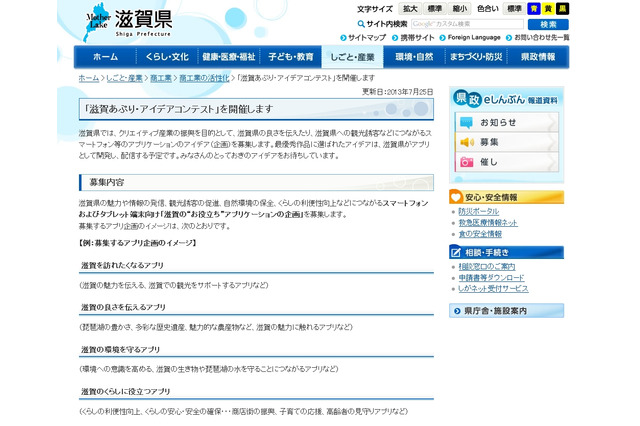Image resolution: width=640 pixels, height=426 pixels.
Task: Open the 募集 sidebar button
Action: click(x=507, y=142)
